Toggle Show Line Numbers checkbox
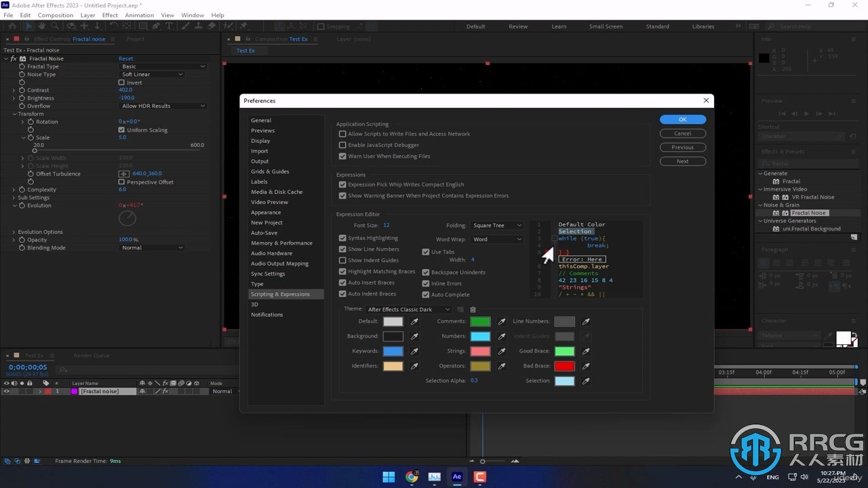The width and height of the screenshot is (868, 488). click(x=342, y=249)
